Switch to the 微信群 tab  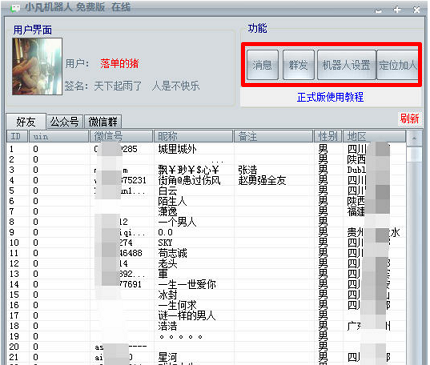103,122
